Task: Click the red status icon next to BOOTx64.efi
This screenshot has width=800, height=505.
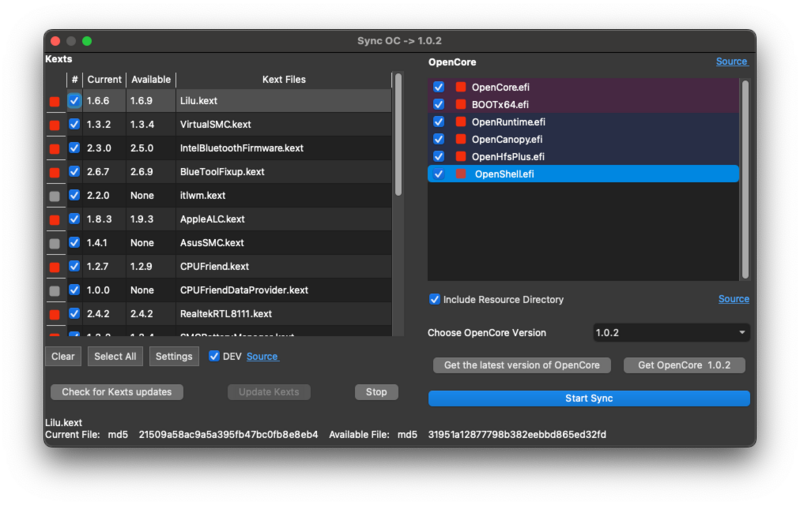Action: click(x=461, y=104)
